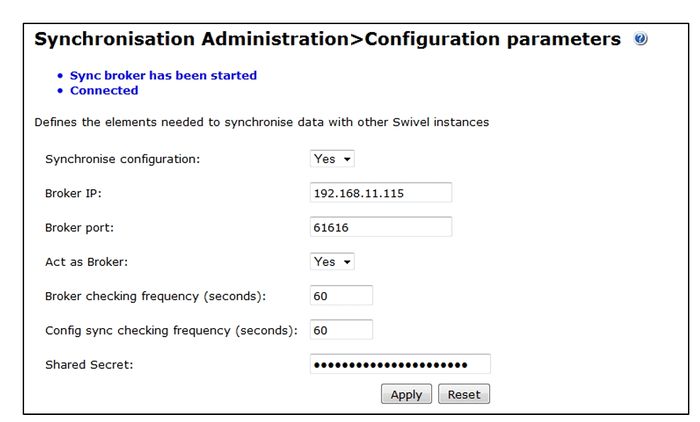Click the "Shared Secret:" label text
The image size is (700, 422).
tap(89, 365)
